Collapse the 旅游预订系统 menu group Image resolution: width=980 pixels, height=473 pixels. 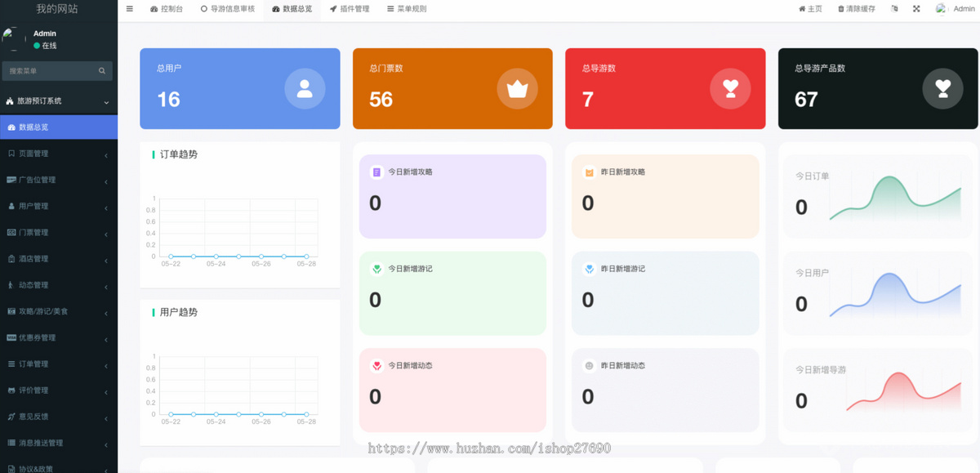click(59, 101)
